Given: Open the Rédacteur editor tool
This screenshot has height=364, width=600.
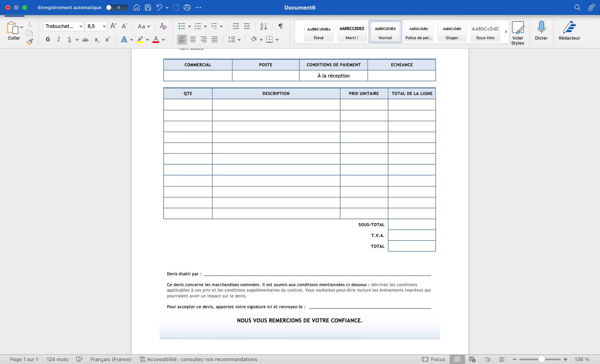Looking at the screenshot, I should tap(569, 31).
